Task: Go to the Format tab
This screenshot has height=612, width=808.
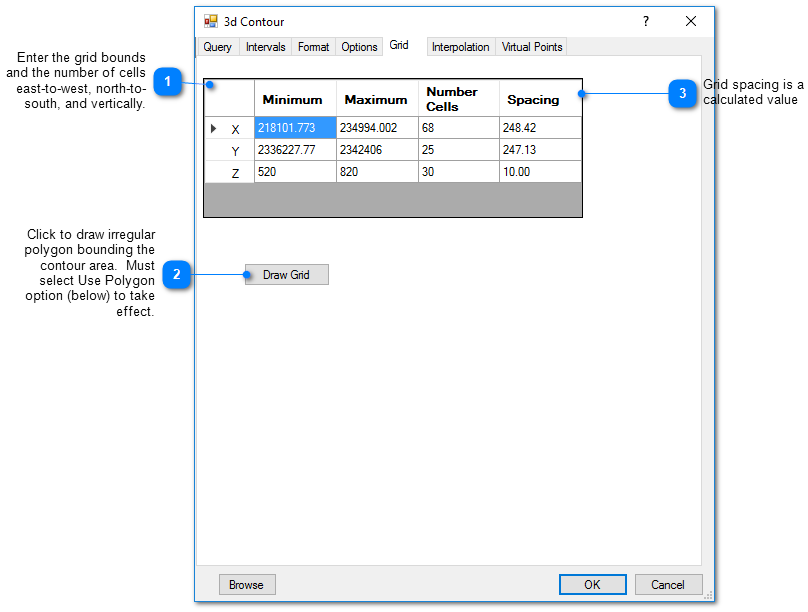Action: coord(313,47)
